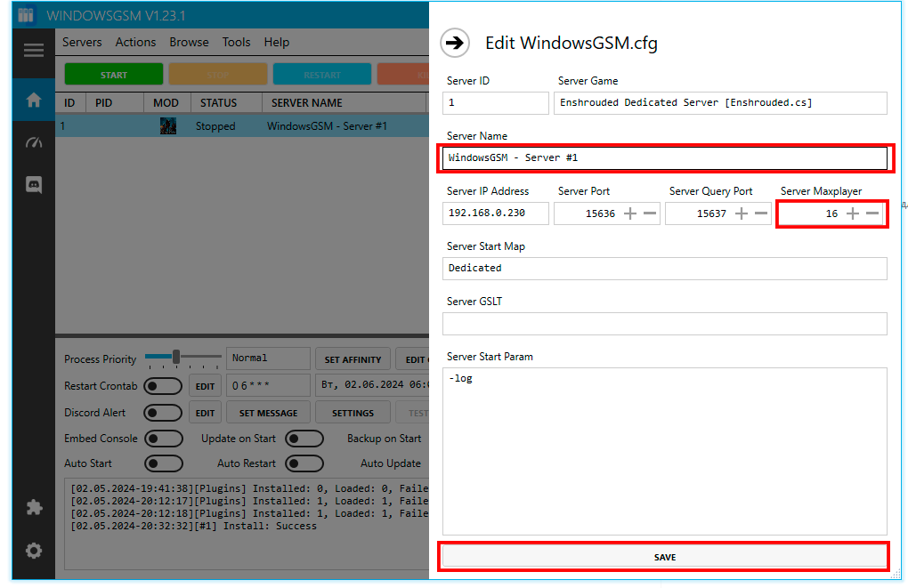Image resolution: width=908 pixels, height=588 pixels.
Task: Open the Actions menu
Action: click(x=135, y=42)
